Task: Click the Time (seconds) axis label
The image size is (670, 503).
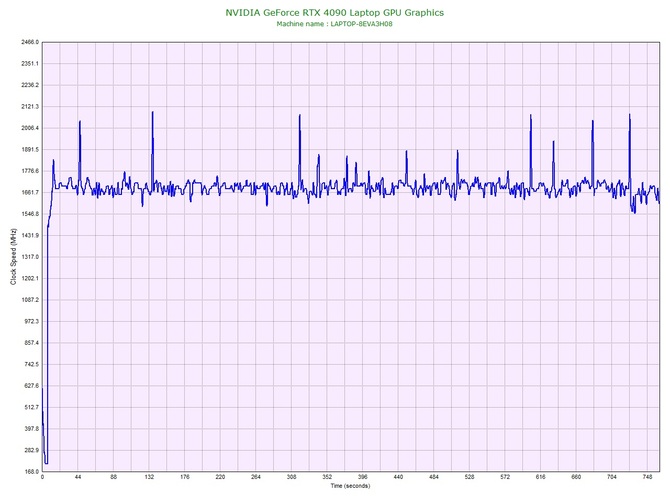Action: pos(350,486)
